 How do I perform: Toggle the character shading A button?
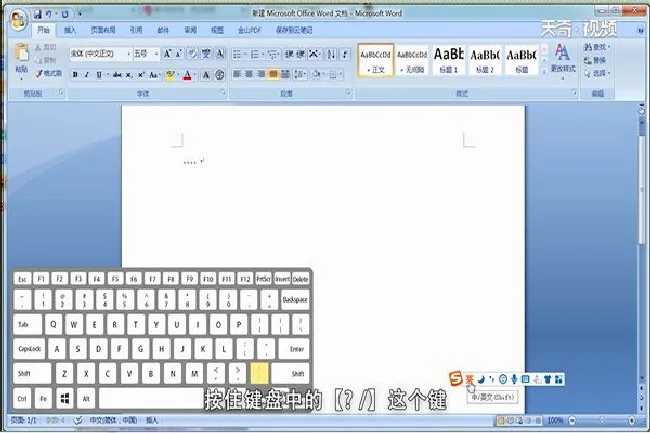tap(206, 75)
